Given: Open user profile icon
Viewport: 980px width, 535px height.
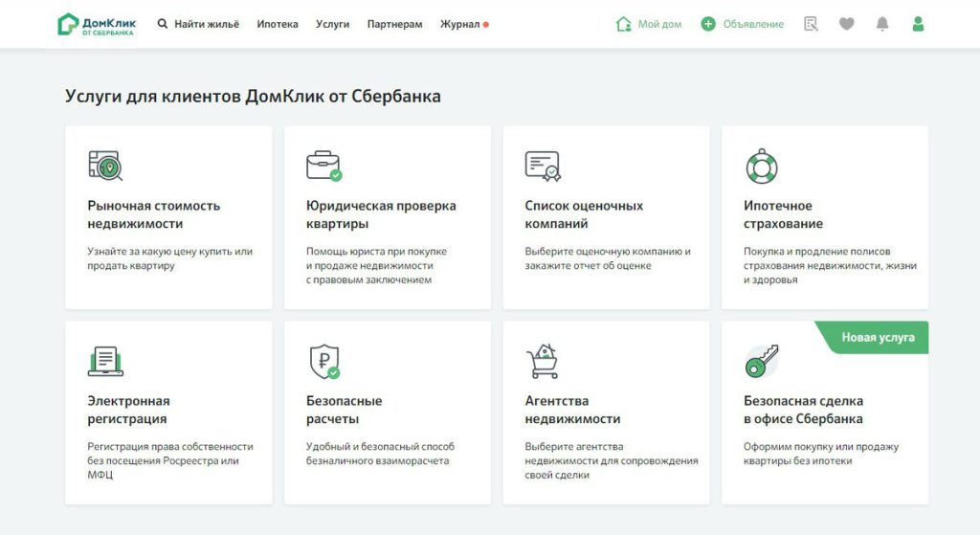Looking at the screenshot, I should coord(918,24).
